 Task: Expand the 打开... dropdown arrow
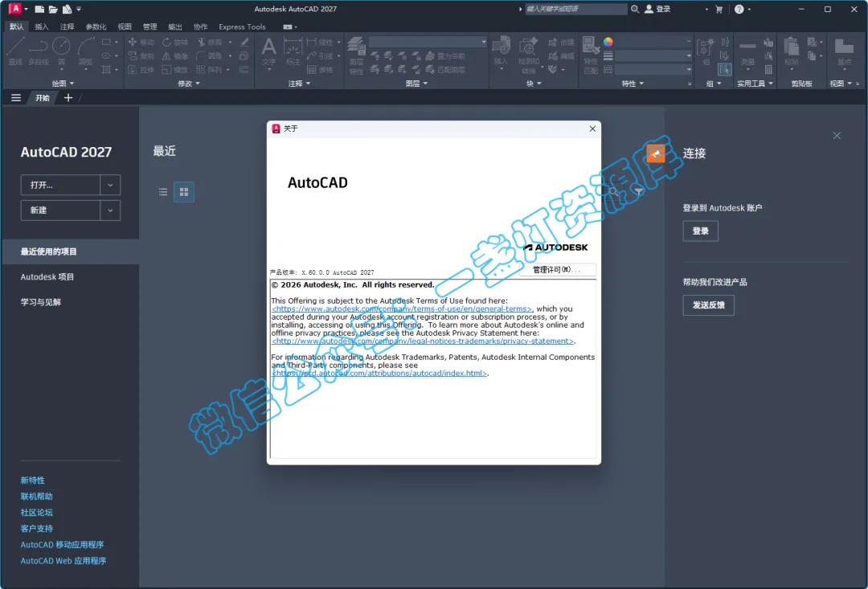point(110,185)
